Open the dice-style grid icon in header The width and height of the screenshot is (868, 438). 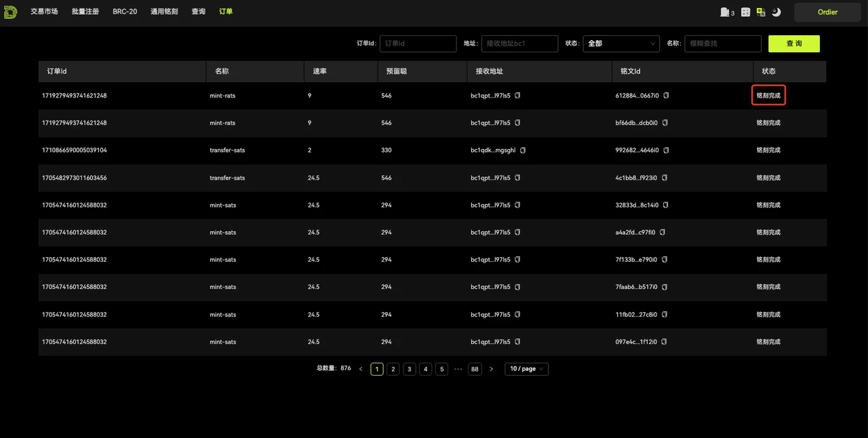[x=745, y=12]
